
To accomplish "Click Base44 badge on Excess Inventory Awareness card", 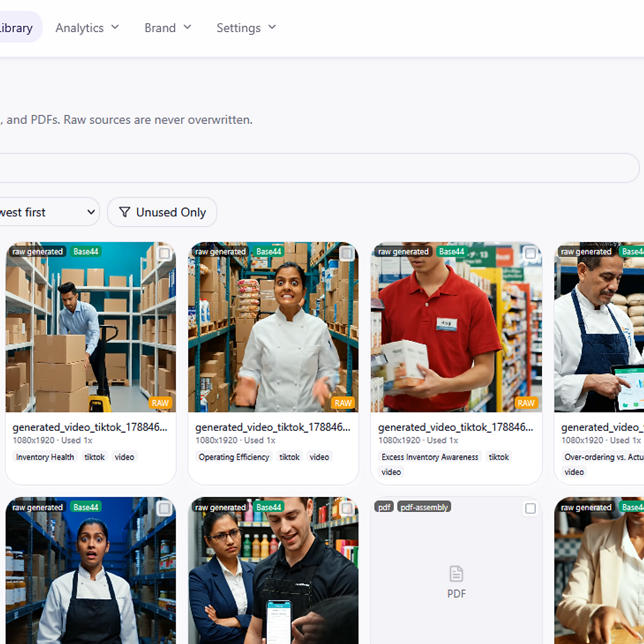I will [x=452, y=252].
